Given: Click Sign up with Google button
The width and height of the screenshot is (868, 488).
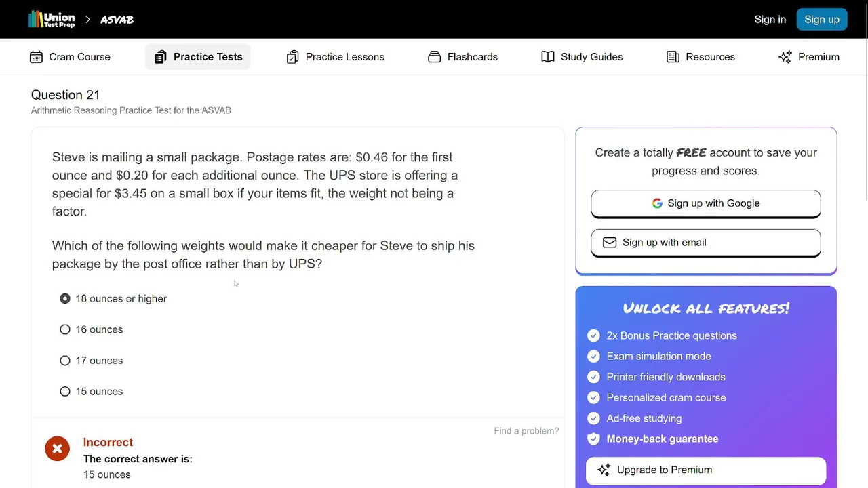Looking at the screenshot, I should 706,203.
